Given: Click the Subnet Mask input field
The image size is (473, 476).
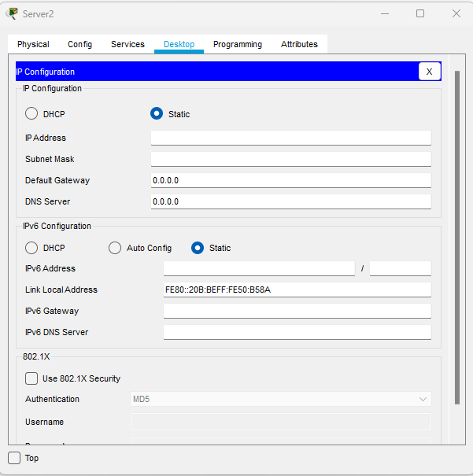Looking at the screenshot, I should pyautogui.click(x=291, y=159).
